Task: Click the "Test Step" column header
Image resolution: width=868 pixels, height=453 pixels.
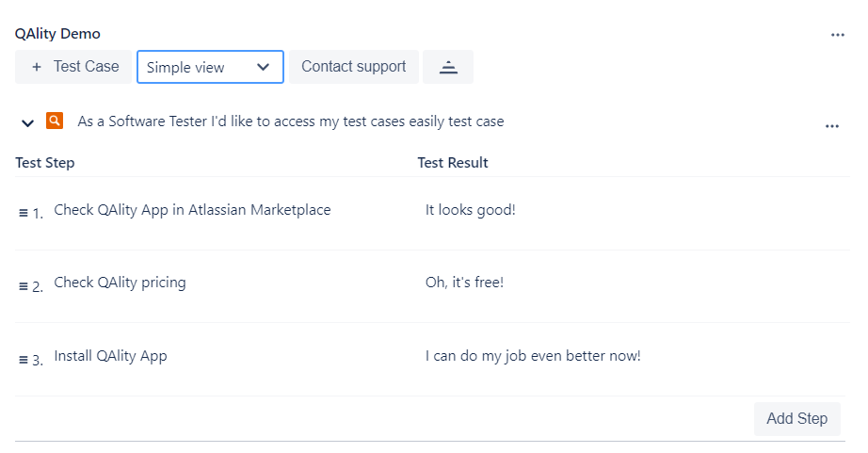Action: point(45,163)
